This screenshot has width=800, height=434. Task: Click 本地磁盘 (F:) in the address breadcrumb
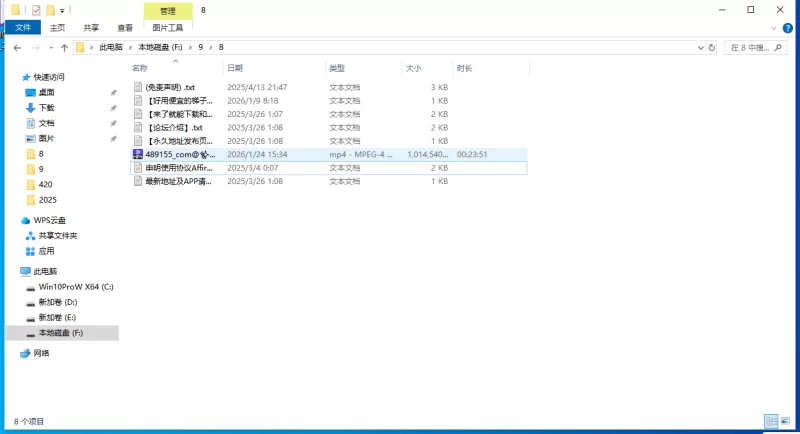click(160, 47)
